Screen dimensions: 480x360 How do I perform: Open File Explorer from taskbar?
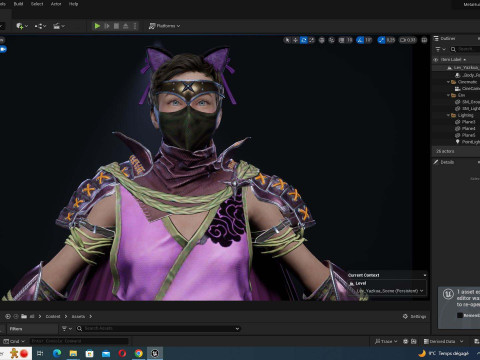73,353
